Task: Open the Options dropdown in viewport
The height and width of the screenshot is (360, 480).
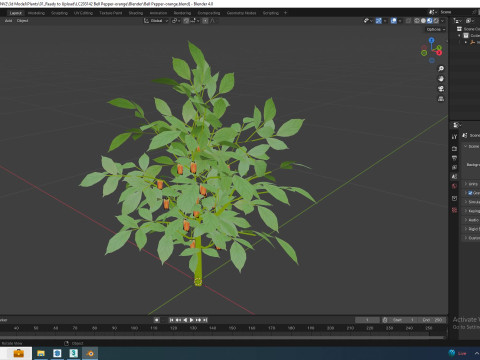Action: (436, 29)
